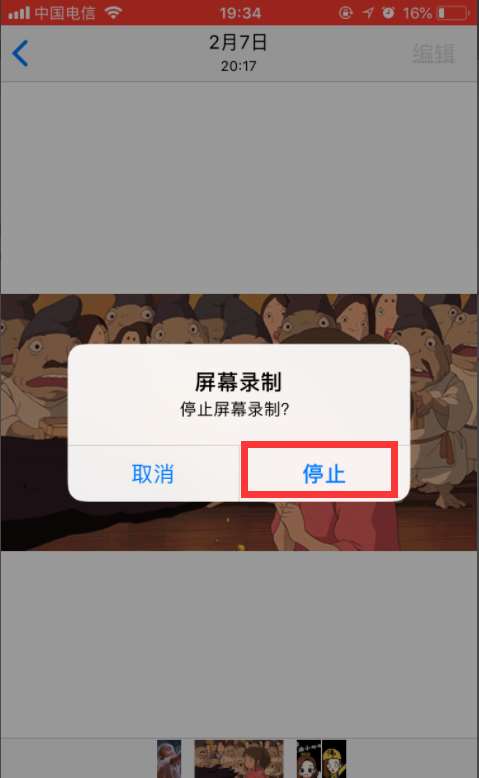
Task: Tap the rotation lock status icon
Action: point(345,13)
